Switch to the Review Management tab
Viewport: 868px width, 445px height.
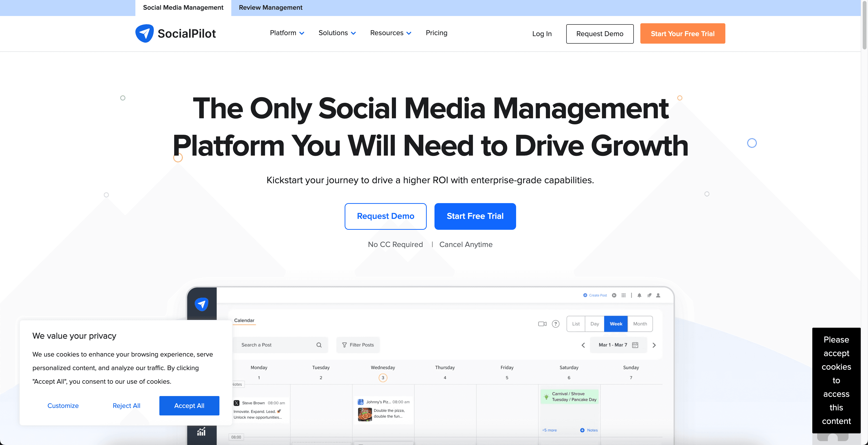pos(271,8)
